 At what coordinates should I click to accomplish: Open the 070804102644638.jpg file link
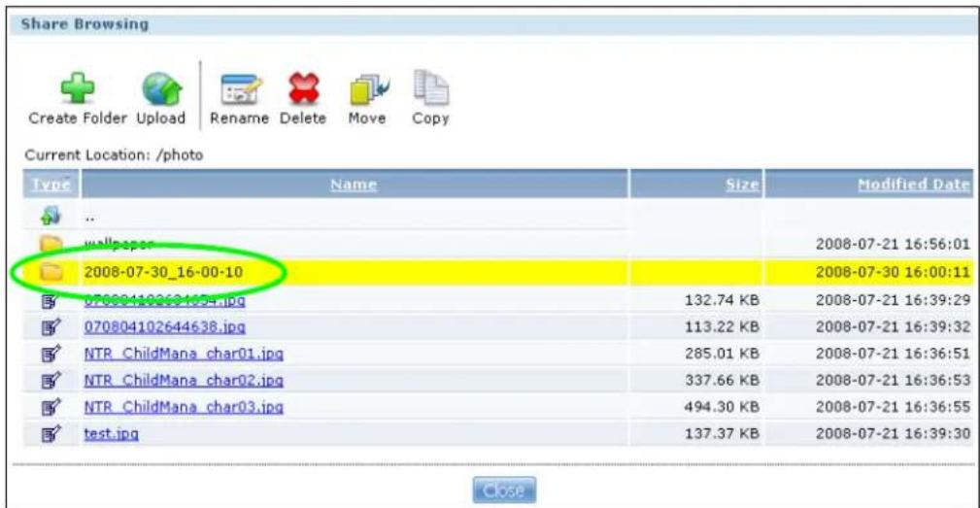(165, 326)
